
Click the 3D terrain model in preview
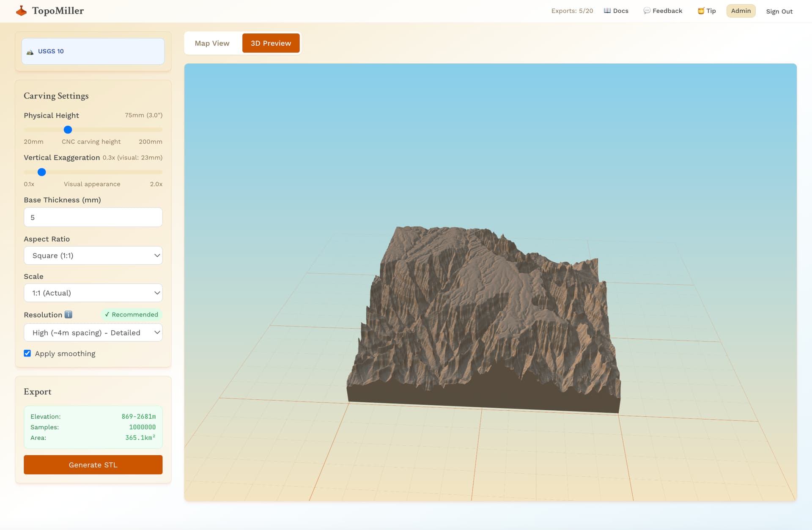483,319
